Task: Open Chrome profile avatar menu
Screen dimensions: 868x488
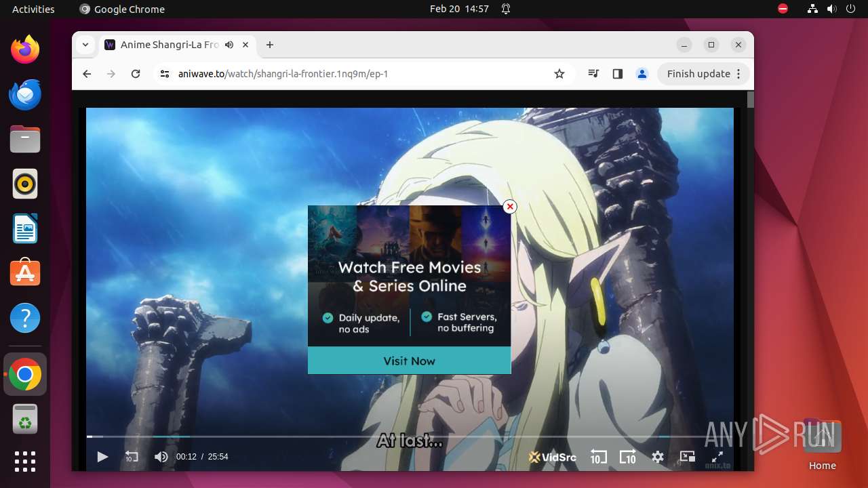Action: (x=642, y=74)
